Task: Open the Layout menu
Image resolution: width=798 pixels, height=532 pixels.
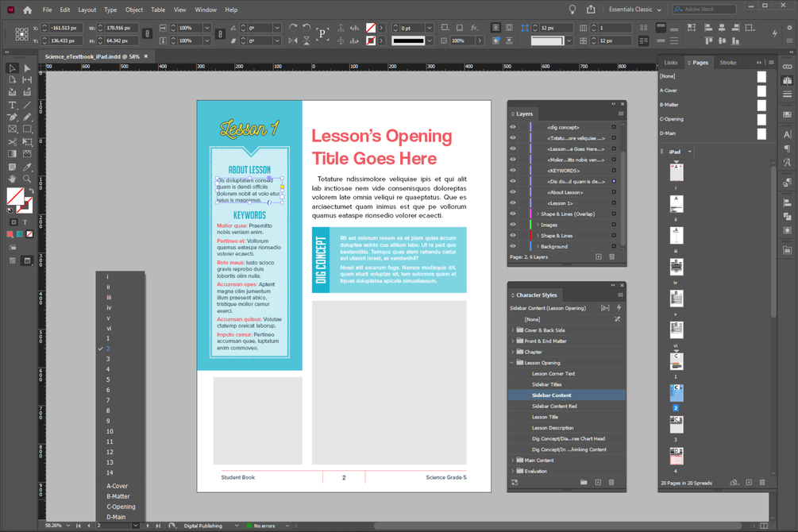Action: pyautogui.click(x=87, y=10)
